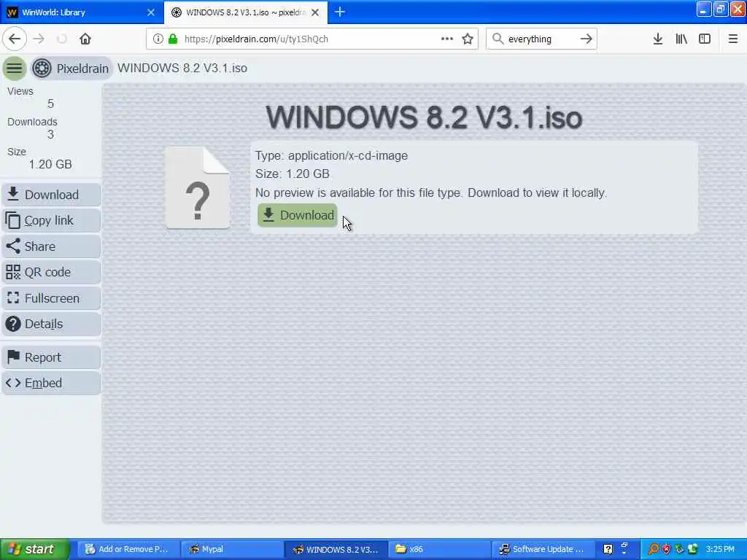Bookmark this page with the star icon
This screenshot has height=560, width=747.
(x=468, y=39)
